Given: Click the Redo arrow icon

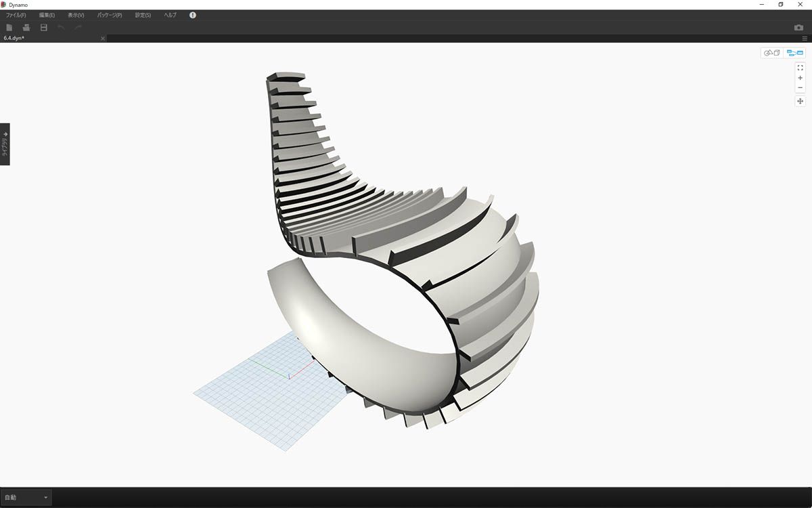Looking at the screenshot, I should [78, 27].
